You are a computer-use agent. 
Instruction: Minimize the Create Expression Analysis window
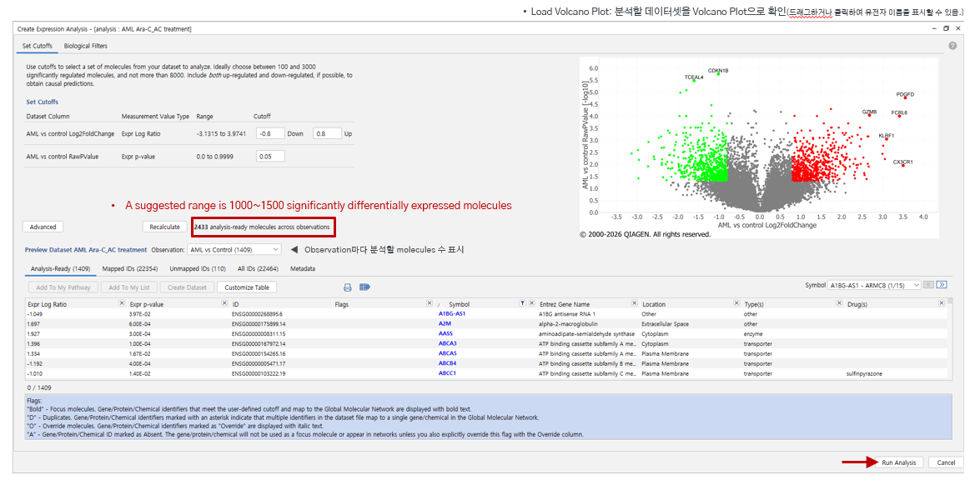933,28
